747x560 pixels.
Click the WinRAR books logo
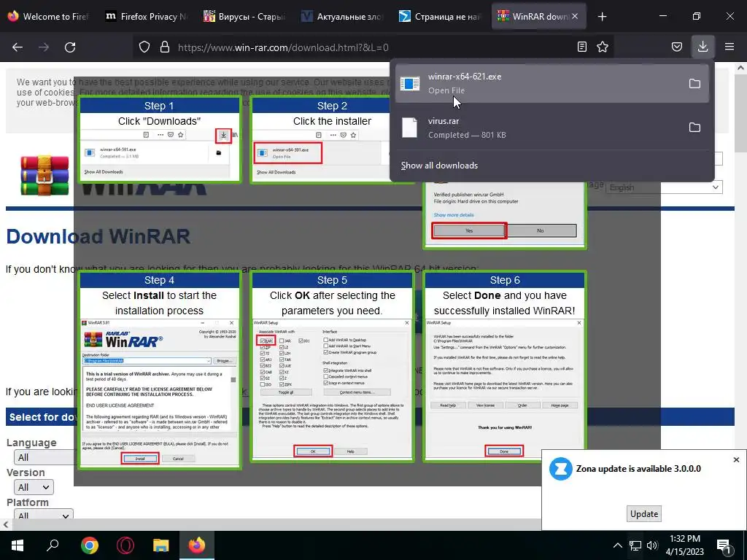point(44,175)
